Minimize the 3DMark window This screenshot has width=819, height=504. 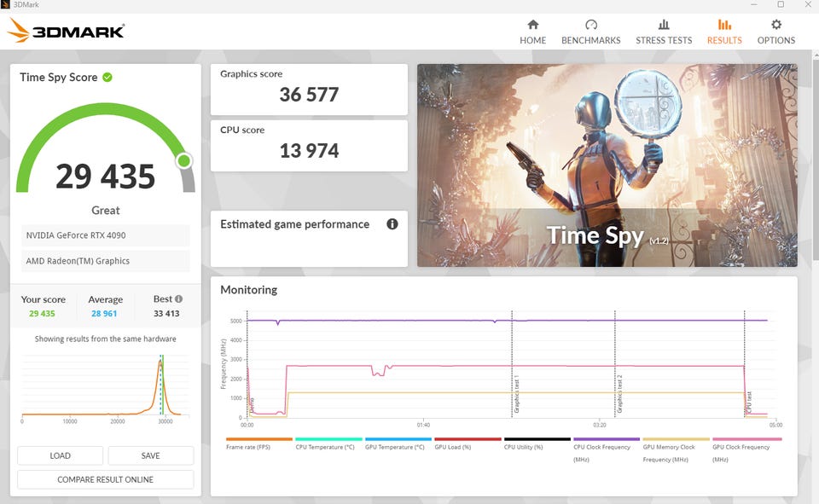pos(753,5)
